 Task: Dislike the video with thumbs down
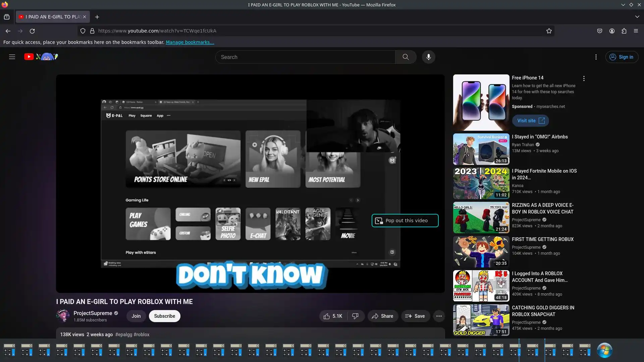pos(355,316)
